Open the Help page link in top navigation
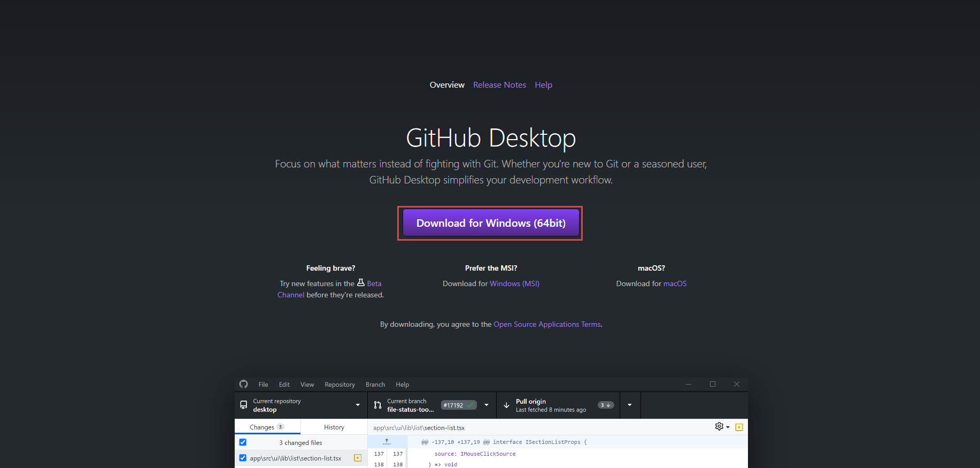The width and height of the screenshot is (980, 468). tap(543, 85)
